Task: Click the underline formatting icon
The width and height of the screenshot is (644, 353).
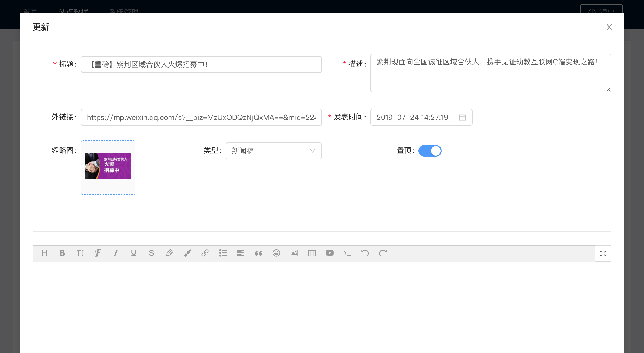Action: point(133,253)
